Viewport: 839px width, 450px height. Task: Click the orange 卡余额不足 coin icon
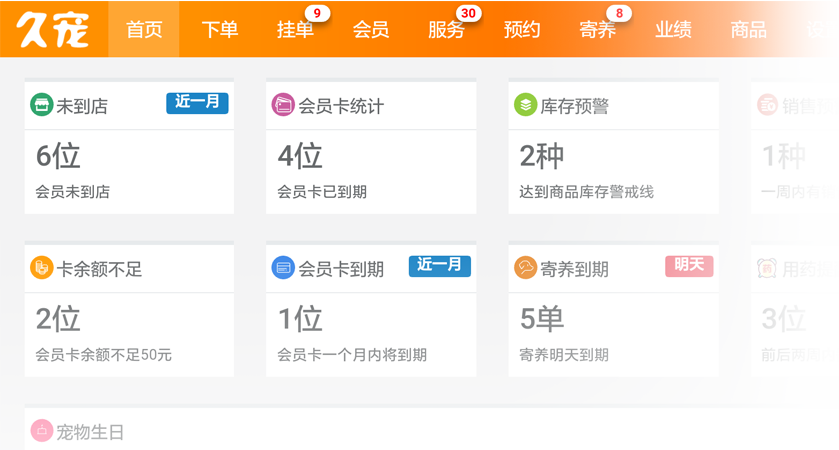(42, 268)
